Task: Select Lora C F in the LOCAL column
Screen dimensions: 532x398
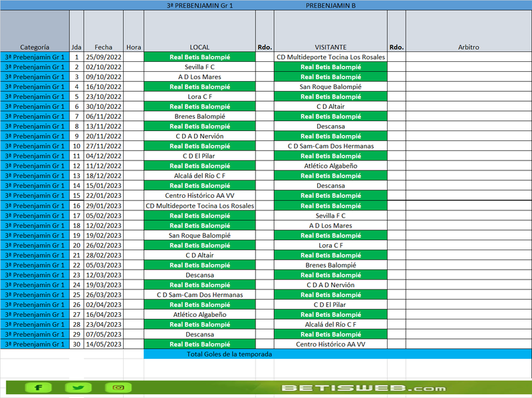Action: click(x=200, y=97)
